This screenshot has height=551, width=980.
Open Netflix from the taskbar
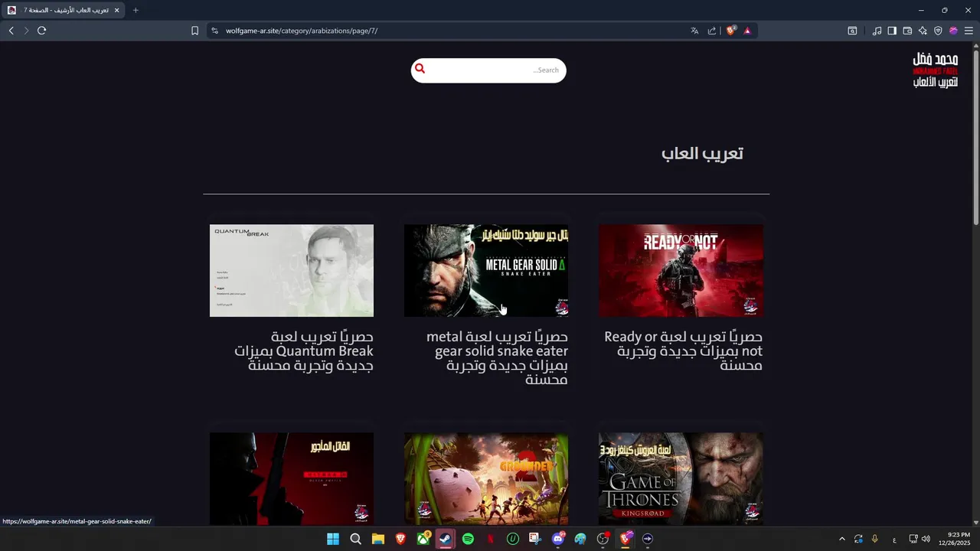490,539
